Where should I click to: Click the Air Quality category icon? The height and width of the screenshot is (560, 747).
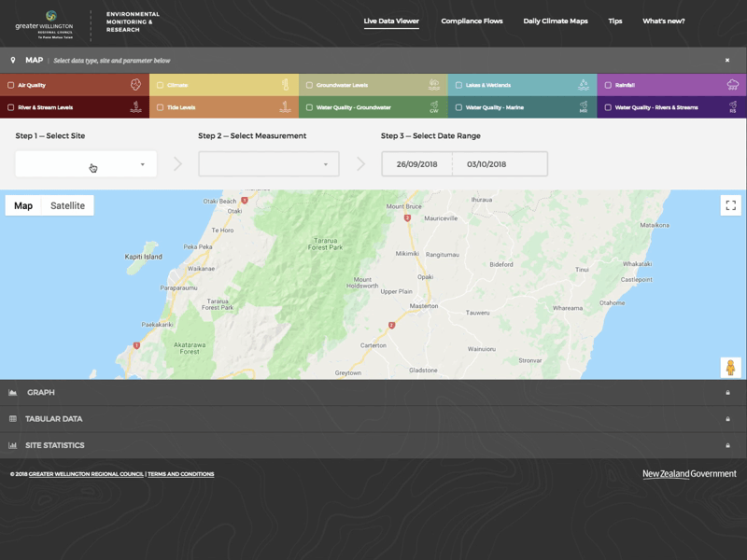pyautogui.click(x=135, y=85)
